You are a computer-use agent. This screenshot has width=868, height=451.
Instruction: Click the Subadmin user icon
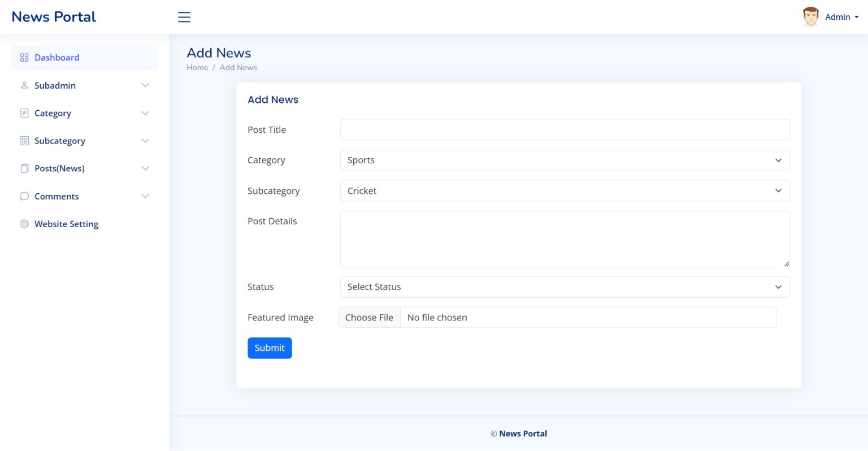coord(24,85)
